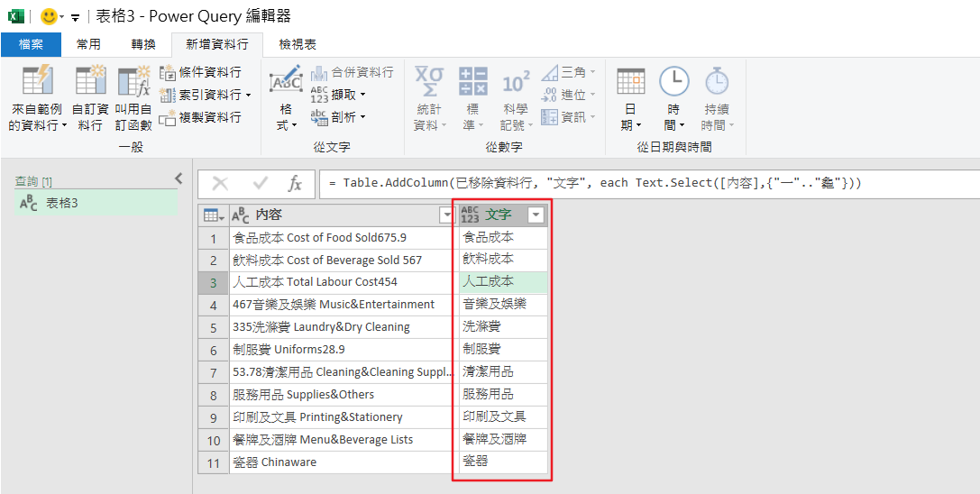Image resolution: width=980 pixels, height=494 pixels.
Task: Click Duplicate Column (複製資料行)
Action: click(x=201, y=117)
